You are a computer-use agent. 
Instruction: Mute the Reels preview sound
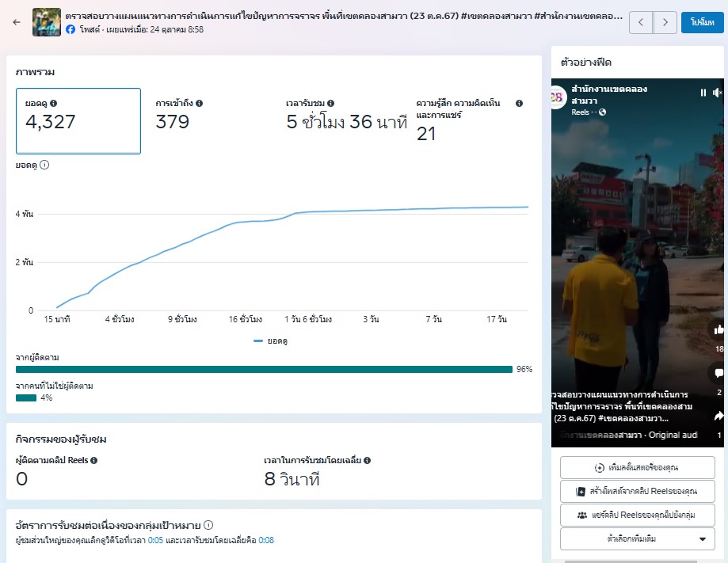pos(717,93)
